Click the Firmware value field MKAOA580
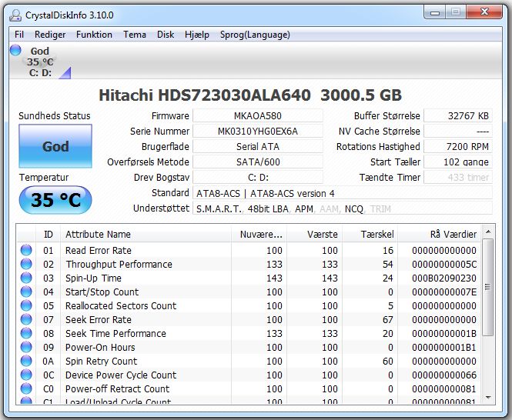Viewport: 512px width, 420px height. tap(257, 116)
